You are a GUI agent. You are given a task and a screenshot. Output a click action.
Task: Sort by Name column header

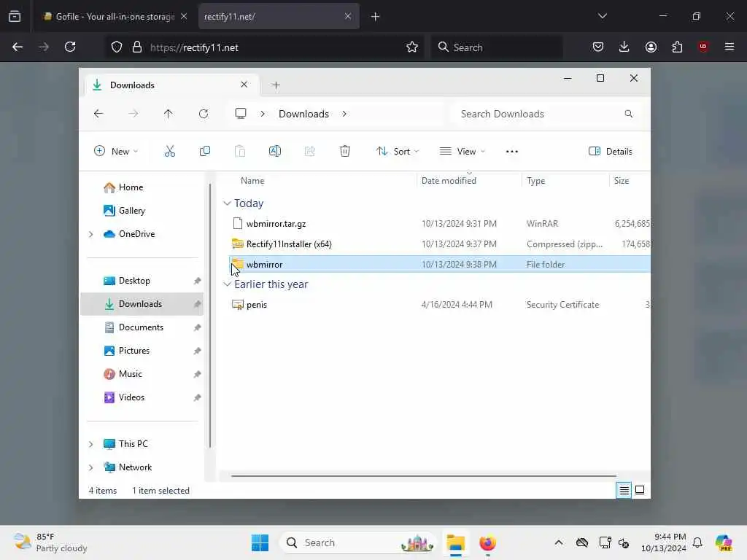click(x=252, y=181)
